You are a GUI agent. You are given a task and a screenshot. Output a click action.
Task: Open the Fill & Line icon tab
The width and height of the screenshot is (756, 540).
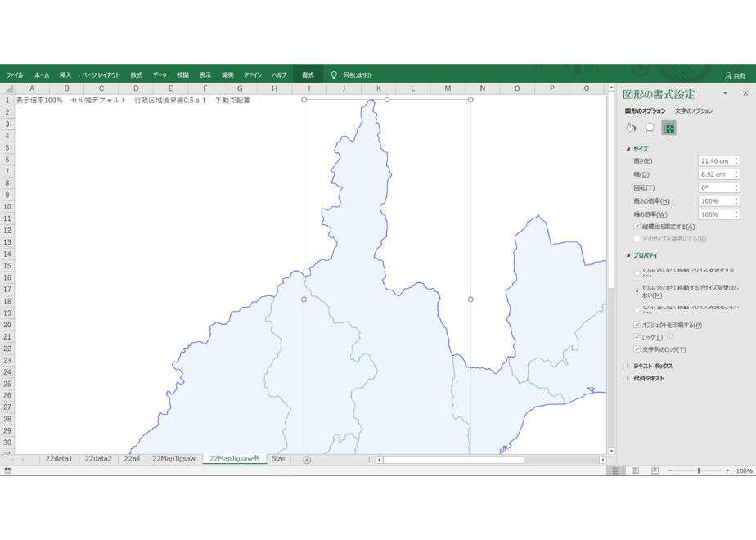(631, 128)
